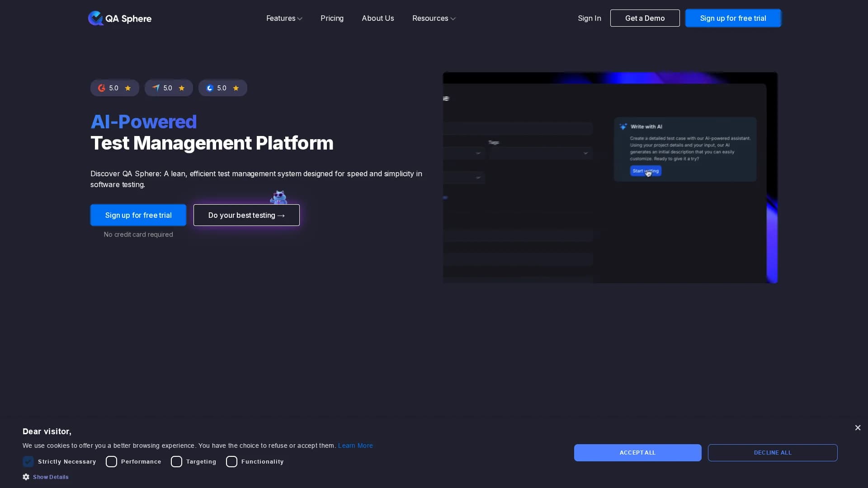Click the header Sign up for free trial button
The height and width of the screenshot is (488, 868).
pos(733,18)
